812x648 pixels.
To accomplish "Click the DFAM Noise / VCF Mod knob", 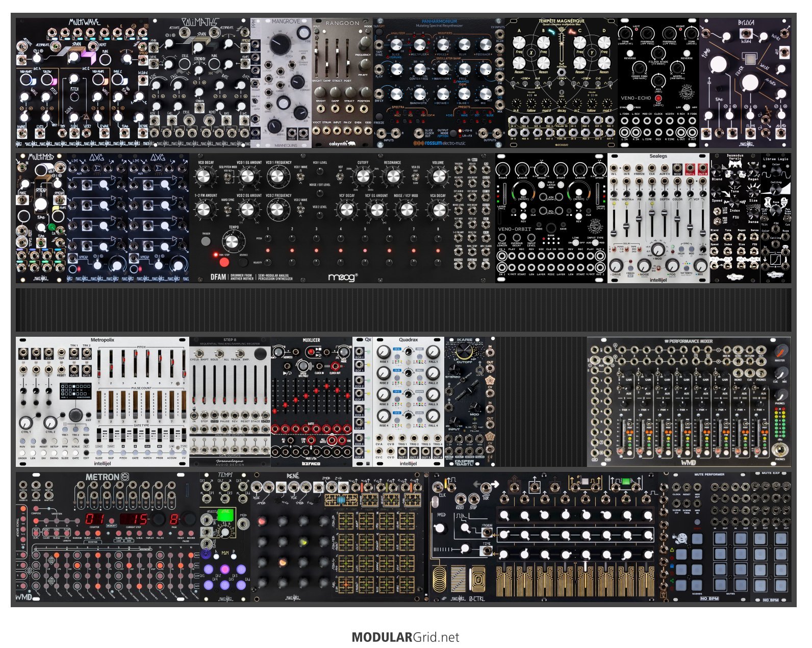I will click(407, 209).
